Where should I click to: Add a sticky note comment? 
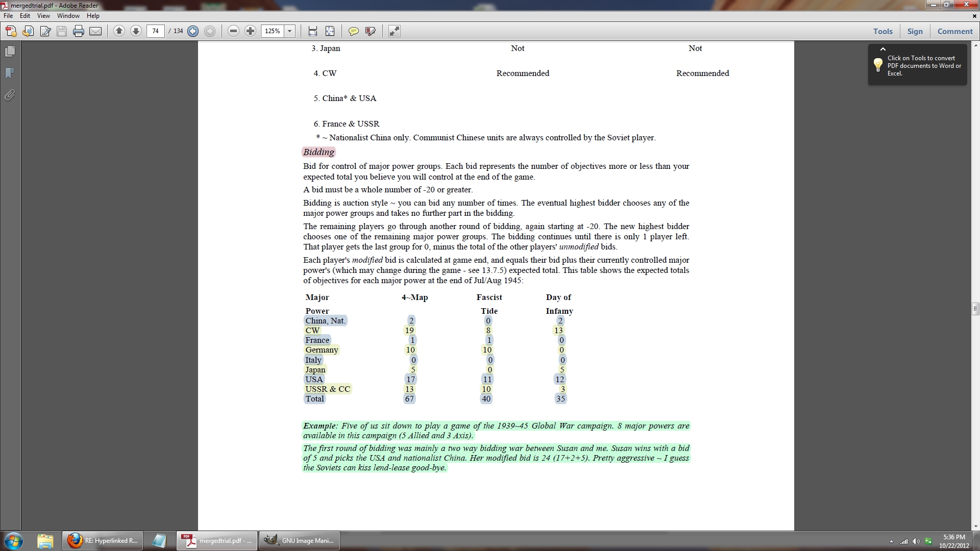pos(353,31)
